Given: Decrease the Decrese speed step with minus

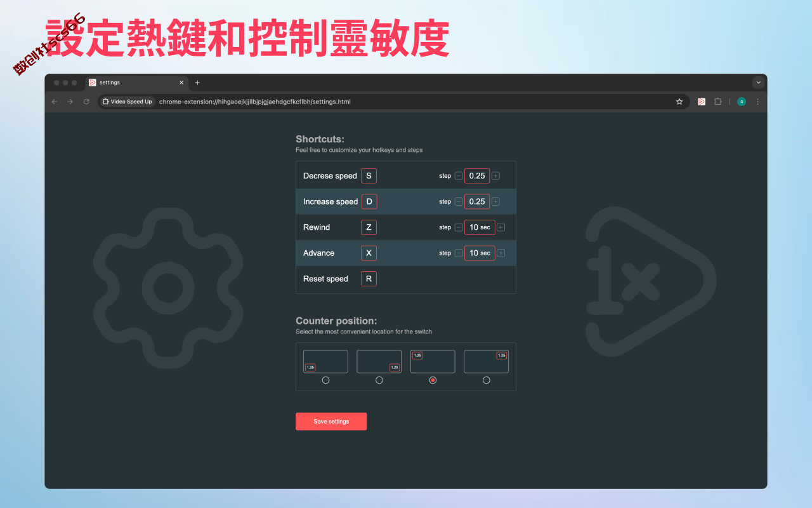Looking at the screenshot, I should coord(459,176).
